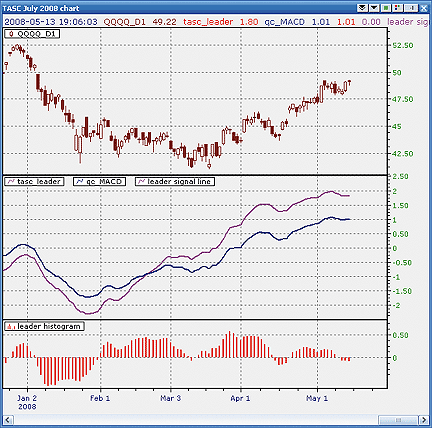
Task: Close the TASC July 2008 chart window
Action: tap(424, 8)
